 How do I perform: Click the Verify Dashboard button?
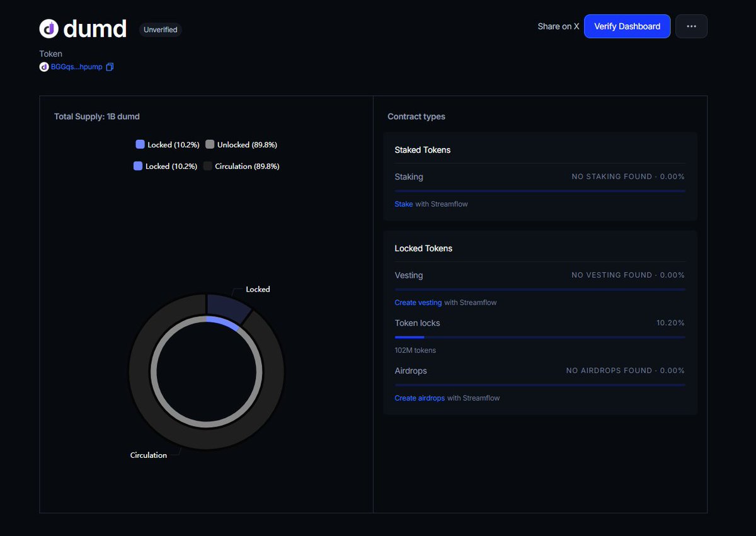click(x=627, y=26)
